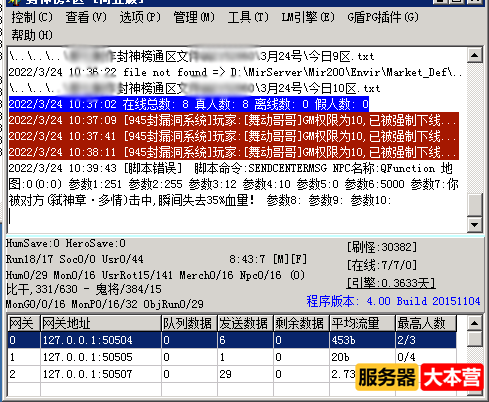The image size is (489, 402).
Task: Click the 20b average traffic cell
Action: point(363,357)
